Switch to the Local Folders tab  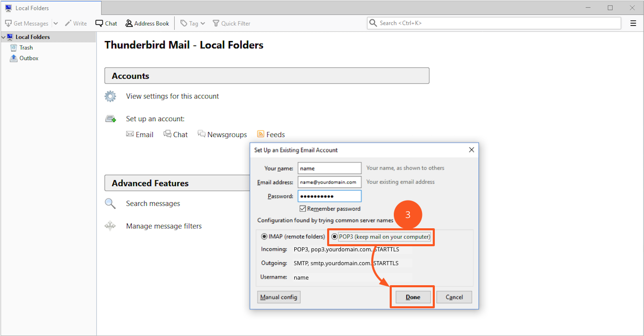click(x=51, y=8)
